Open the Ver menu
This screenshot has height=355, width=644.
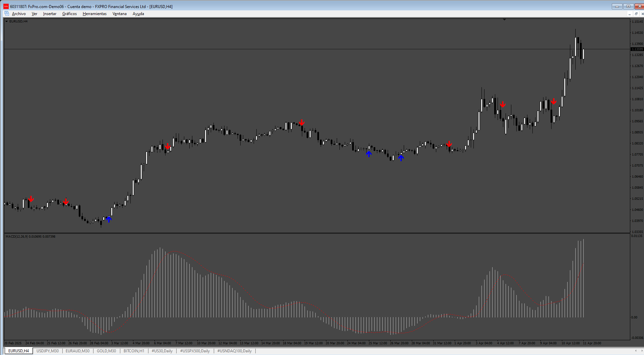[x=35, y=14]
